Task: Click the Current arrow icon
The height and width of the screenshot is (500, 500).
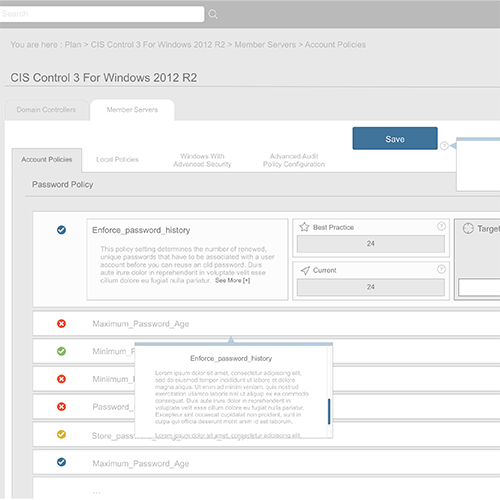Action: (x=305, y=270)
